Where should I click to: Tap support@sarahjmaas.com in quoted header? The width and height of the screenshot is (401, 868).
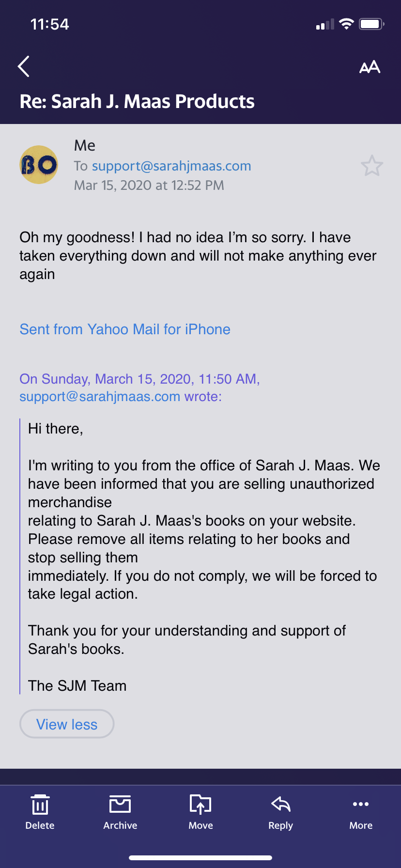click(100, 397)
